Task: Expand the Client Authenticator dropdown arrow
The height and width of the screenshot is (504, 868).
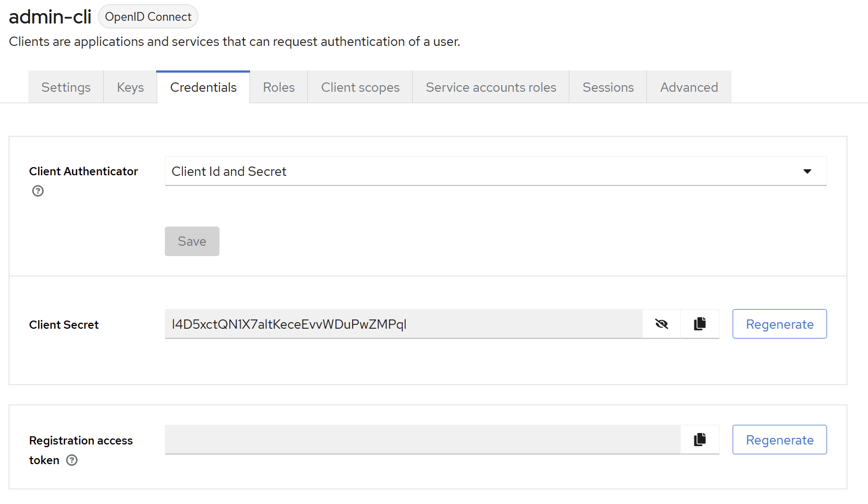Action: [807, 171]
